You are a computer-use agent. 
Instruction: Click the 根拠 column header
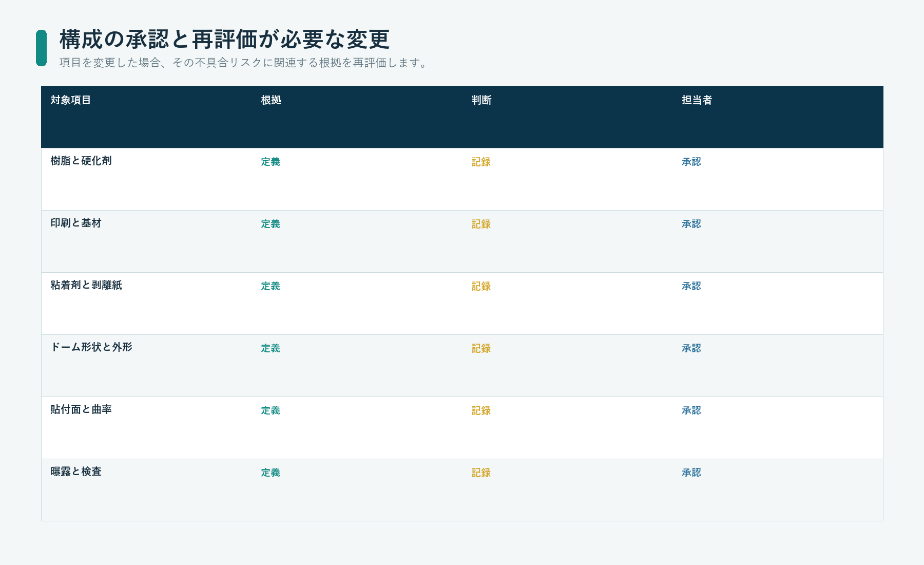271,100
